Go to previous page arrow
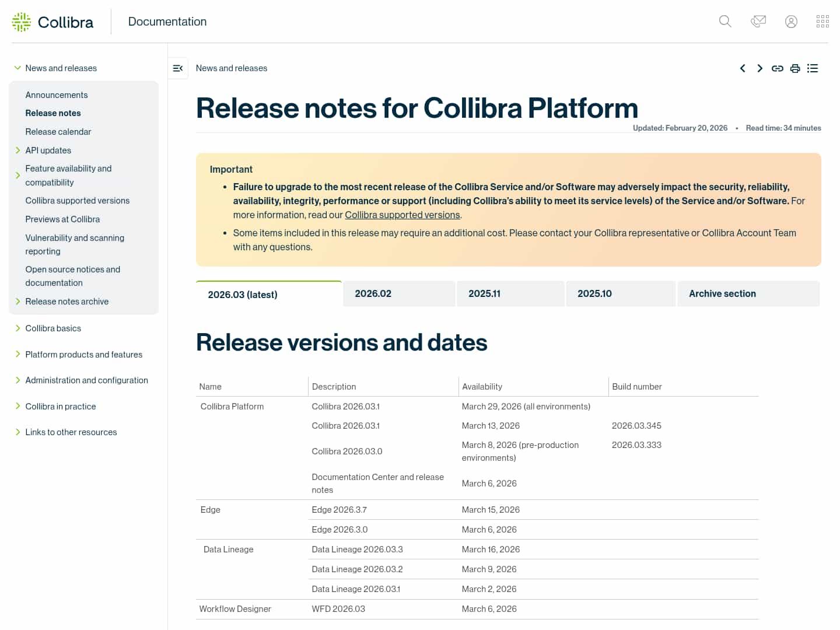 pos(743,68)
